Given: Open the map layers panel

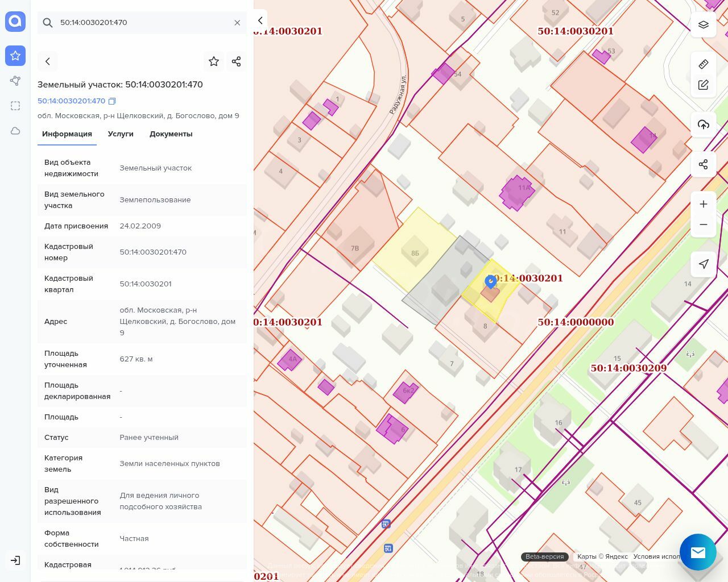Looking at the screenshot, I should point(703,24).
